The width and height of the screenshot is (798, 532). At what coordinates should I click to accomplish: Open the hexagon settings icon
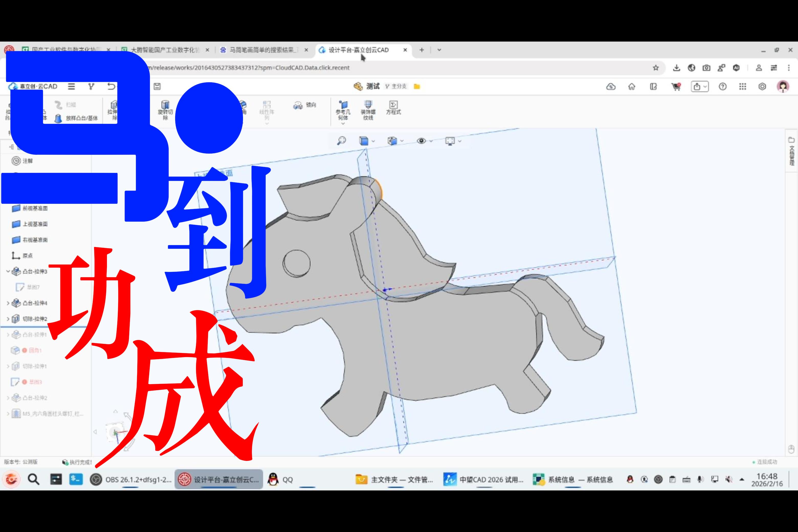pyautogui.click(x=762, y=86)
